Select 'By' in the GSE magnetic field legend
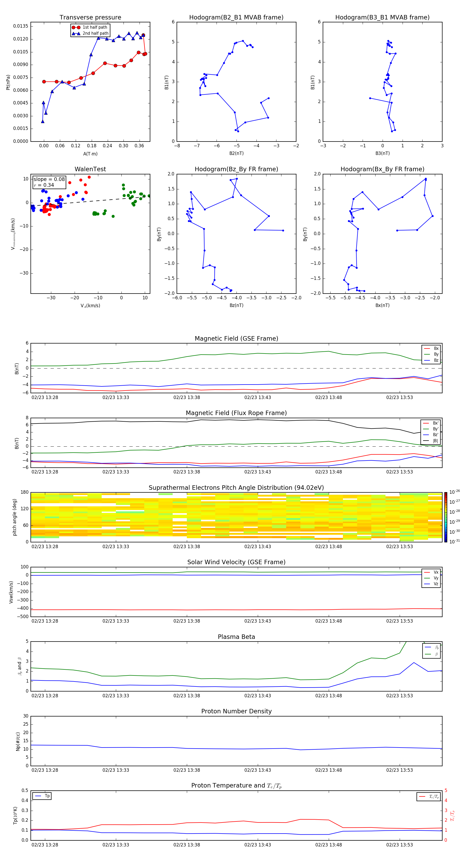Screen dimensions: 473x868 point(431,354)
